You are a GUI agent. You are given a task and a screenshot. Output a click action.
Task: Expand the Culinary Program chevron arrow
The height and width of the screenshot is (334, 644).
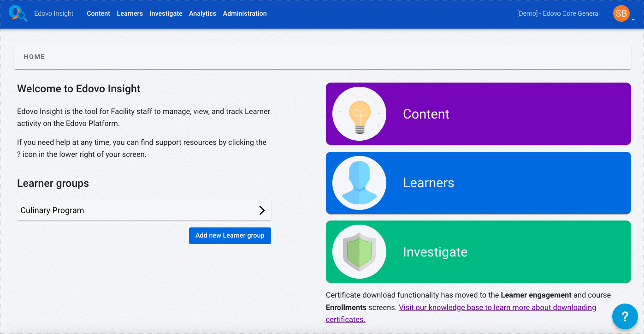tap(262, 210)
